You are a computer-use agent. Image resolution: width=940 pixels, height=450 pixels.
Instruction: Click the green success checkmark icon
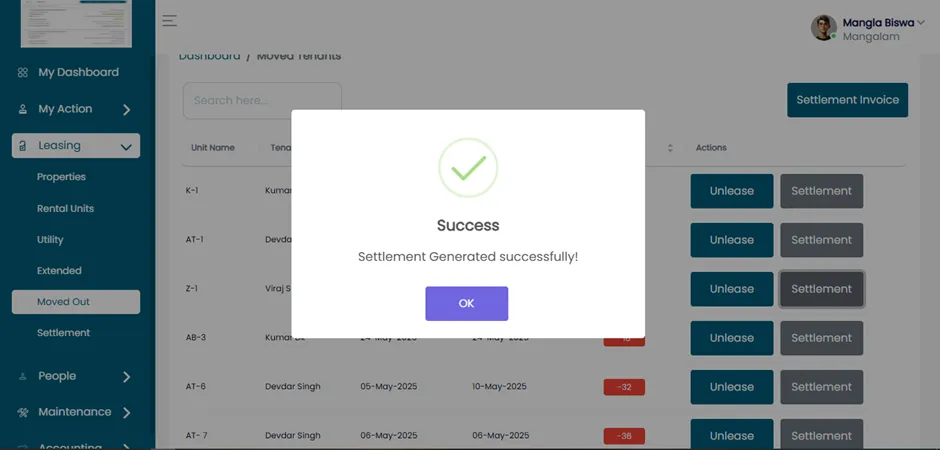pyautogui.click(x=468, y=168)
